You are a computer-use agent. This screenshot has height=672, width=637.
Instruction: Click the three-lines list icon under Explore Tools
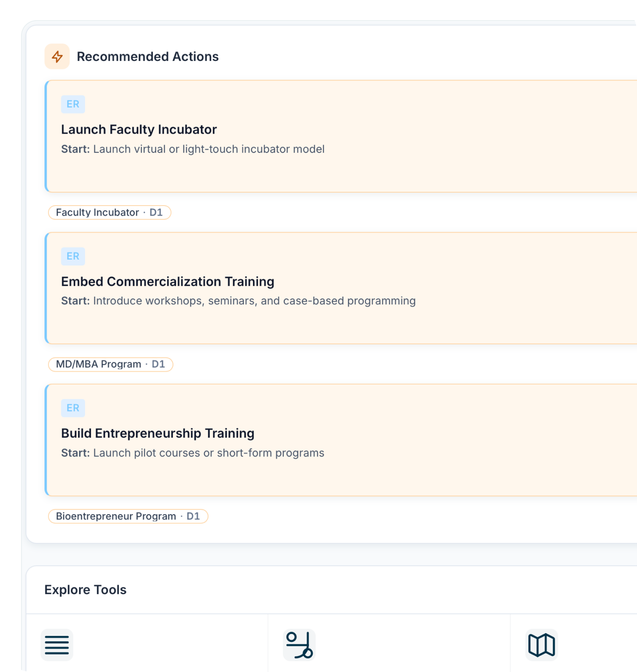tap(57, 645)
